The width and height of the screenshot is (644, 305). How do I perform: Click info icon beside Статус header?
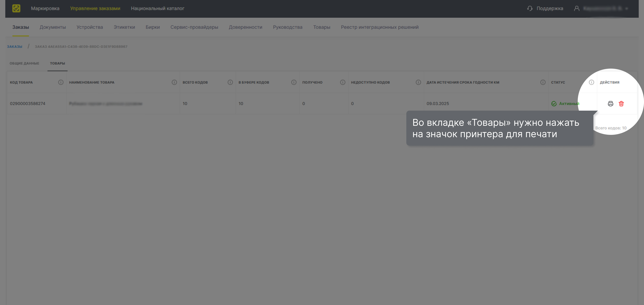pyautogui.click(x=591, y=82)
